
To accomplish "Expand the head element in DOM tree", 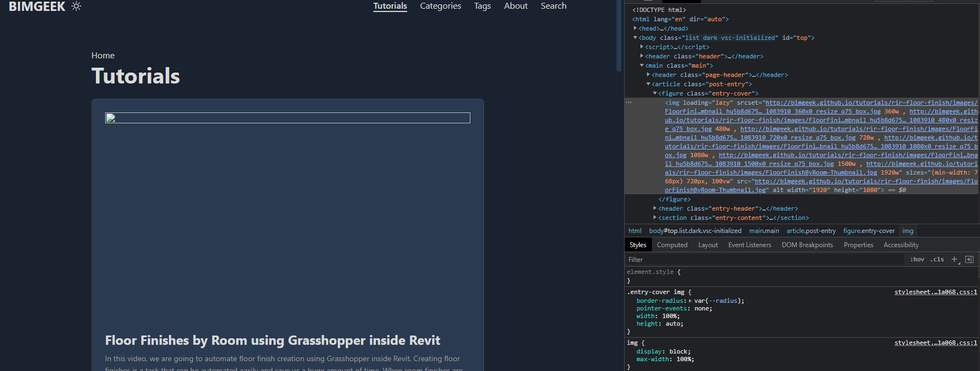I will tap(636, 28).
